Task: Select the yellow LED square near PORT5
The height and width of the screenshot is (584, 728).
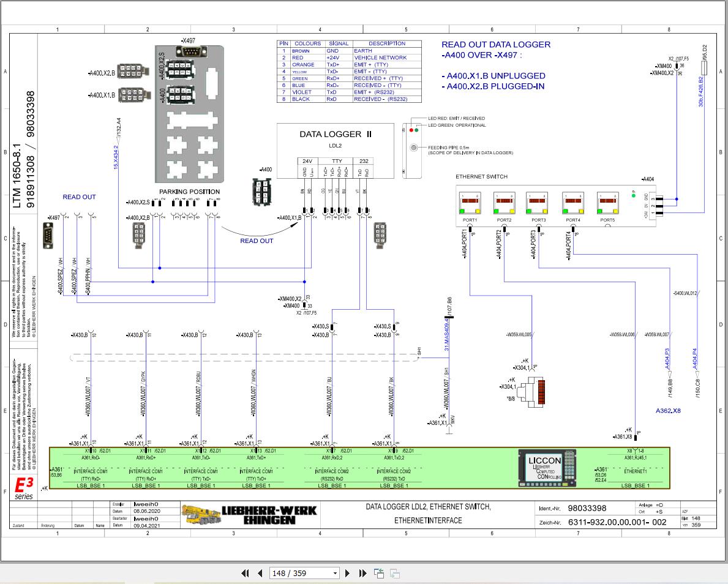Action: click(x=614, y=211)
